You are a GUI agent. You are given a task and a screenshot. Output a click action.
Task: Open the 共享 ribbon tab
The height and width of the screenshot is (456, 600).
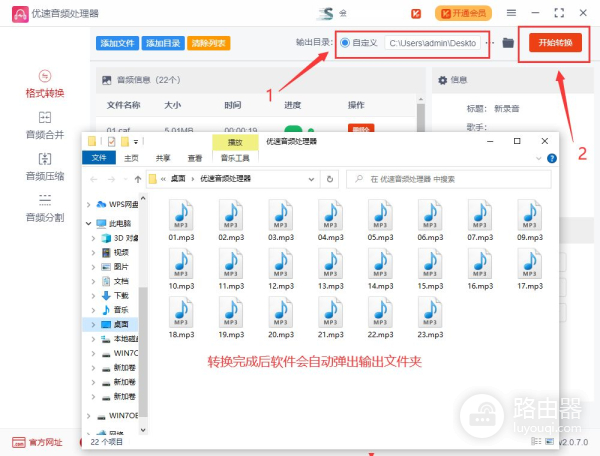pos(163,158)
